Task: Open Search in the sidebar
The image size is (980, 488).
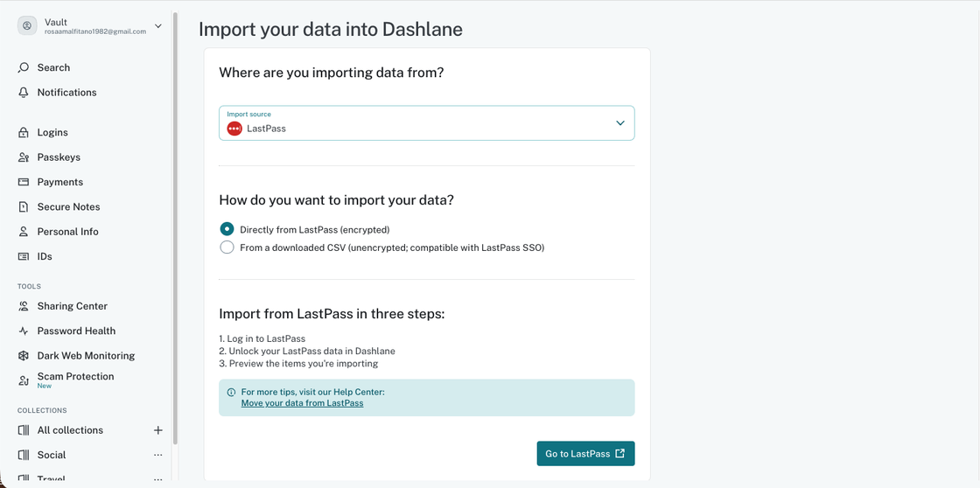Action: pos(53,67)
